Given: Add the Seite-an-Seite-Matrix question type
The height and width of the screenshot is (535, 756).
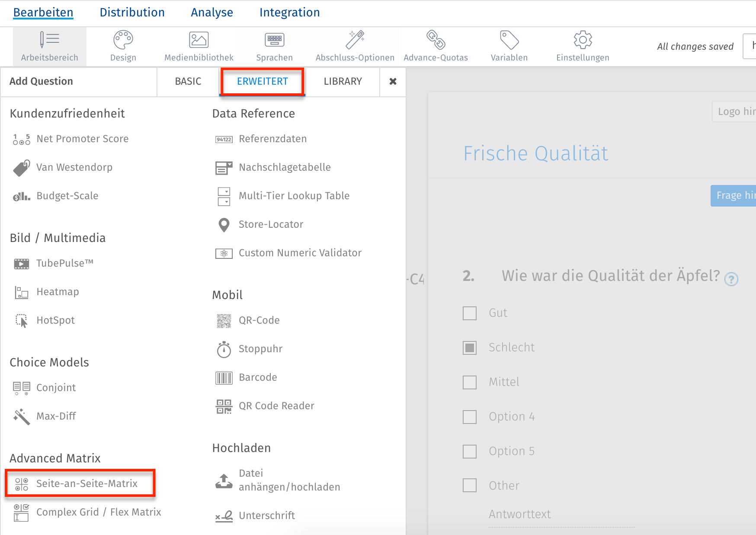Looking at the screenshot, I should [86, 483].
